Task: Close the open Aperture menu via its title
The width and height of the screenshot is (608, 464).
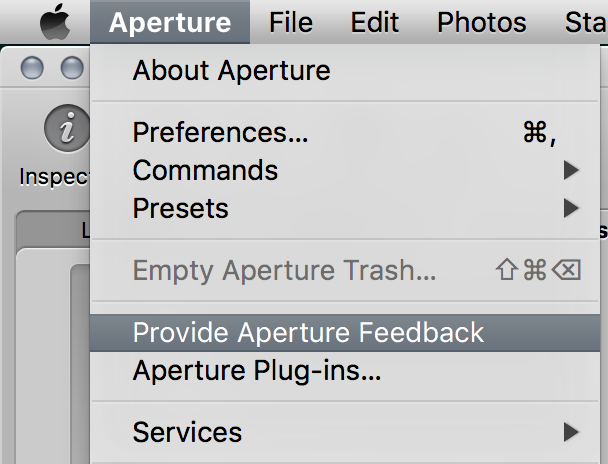Action: (169, 22)
